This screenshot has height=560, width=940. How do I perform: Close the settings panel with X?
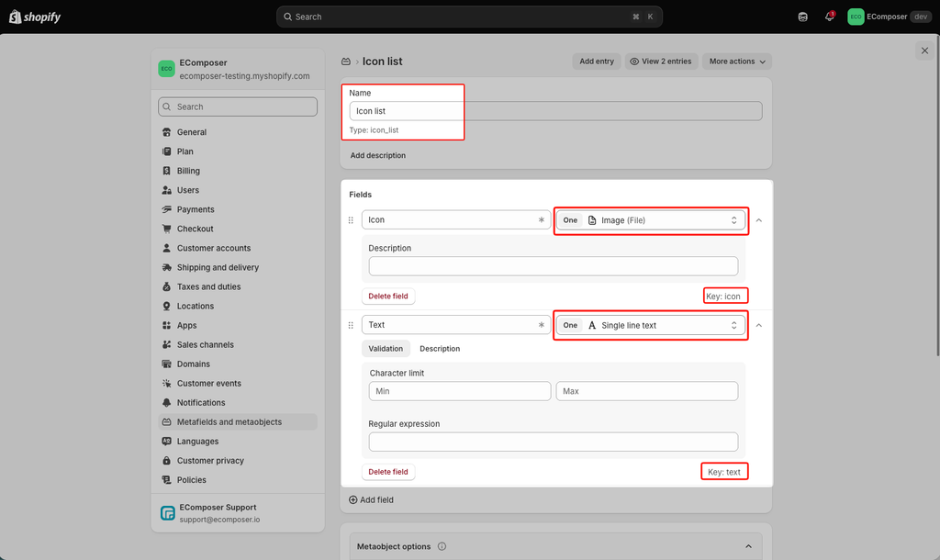(x=924, y=50)
